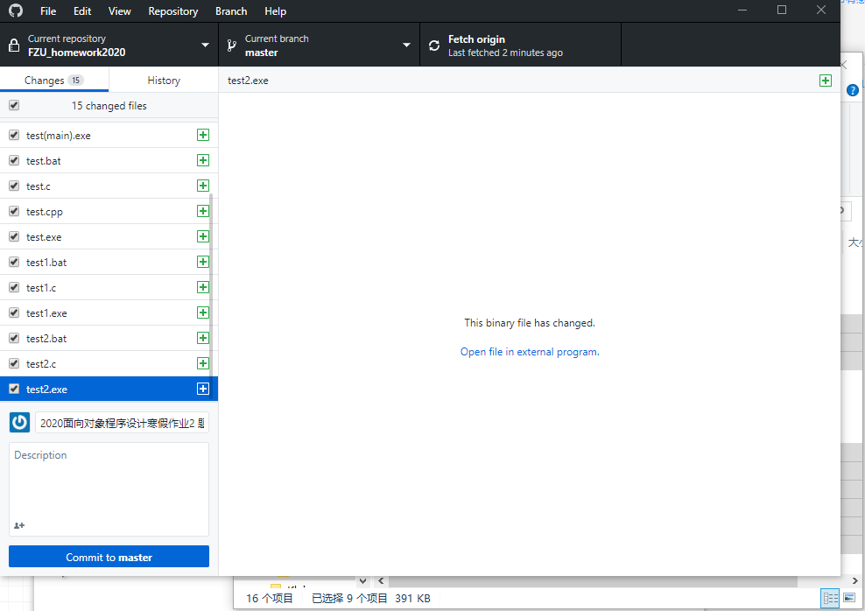Click the master branch name in toolbar
The image size is (865, 611).
[261, 53]
